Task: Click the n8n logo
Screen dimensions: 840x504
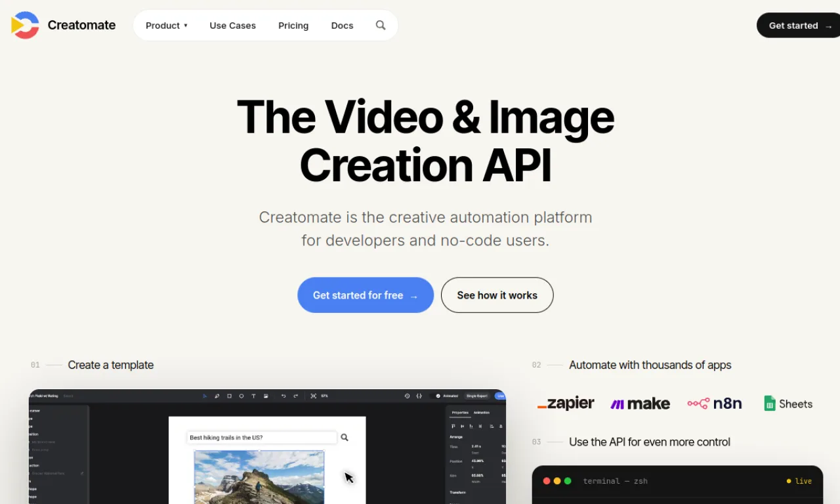Action: coord(715,404)
